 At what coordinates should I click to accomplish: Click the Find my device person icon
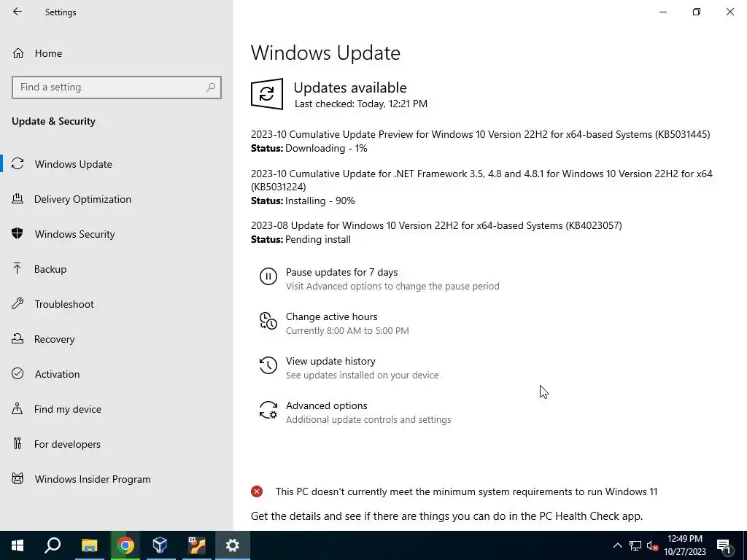tap(18, 408)
